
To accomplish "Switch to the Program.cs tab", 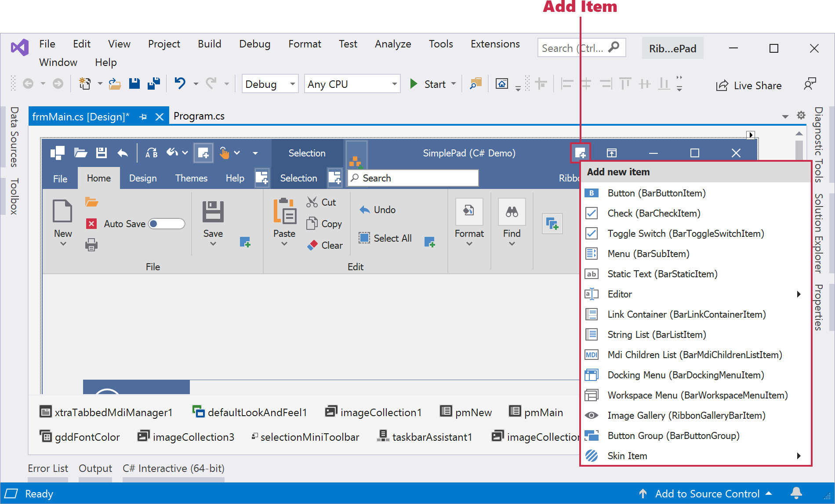I will 199,116.
